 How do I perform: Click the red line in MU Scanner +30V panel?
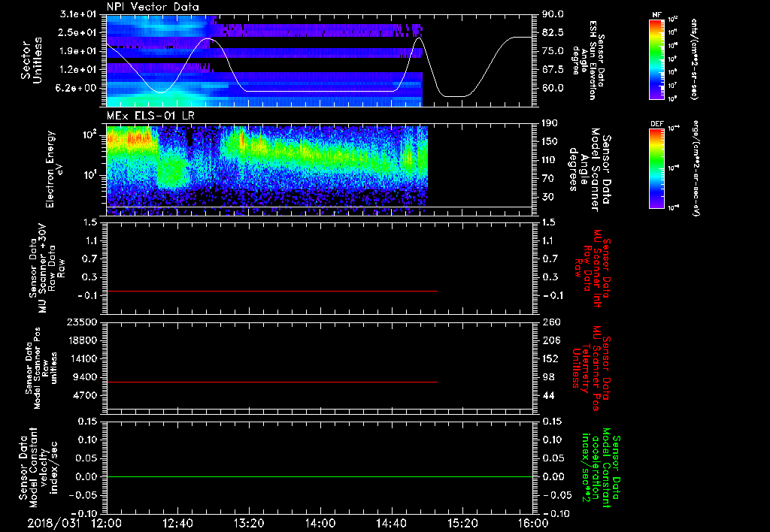coord(271,291)
